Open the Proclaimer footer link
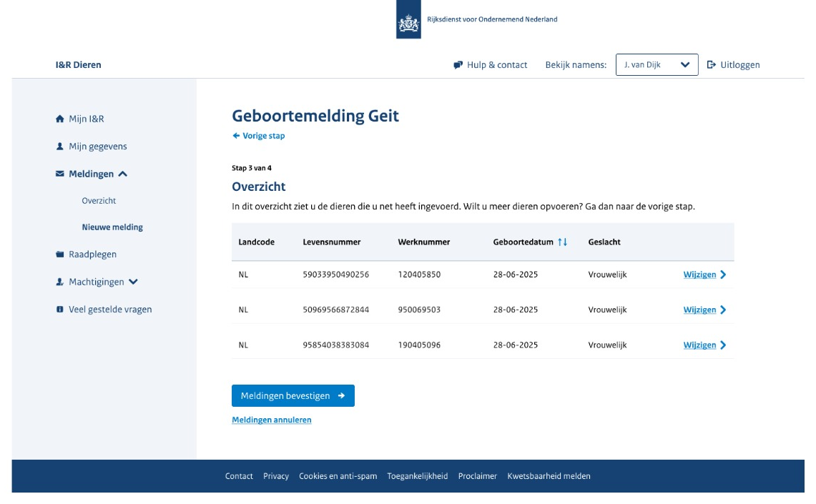 477,476
